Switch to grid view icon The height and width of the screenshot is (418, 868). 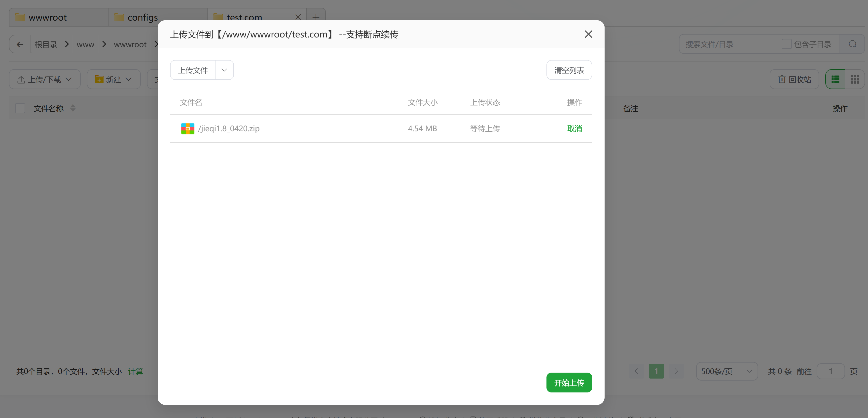[855, 79]
